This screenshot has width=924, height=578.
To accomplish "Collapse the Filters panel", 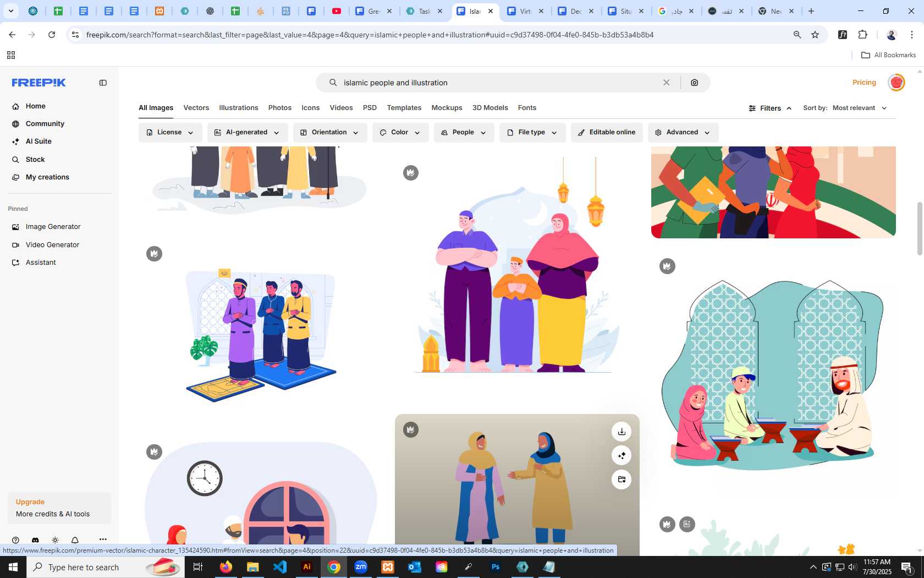I will (770, 108).
